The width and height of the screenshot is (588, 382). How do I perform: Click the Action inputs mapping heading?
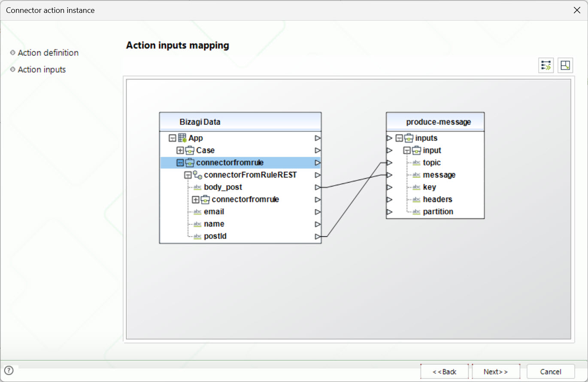click(x=178, y=45)
